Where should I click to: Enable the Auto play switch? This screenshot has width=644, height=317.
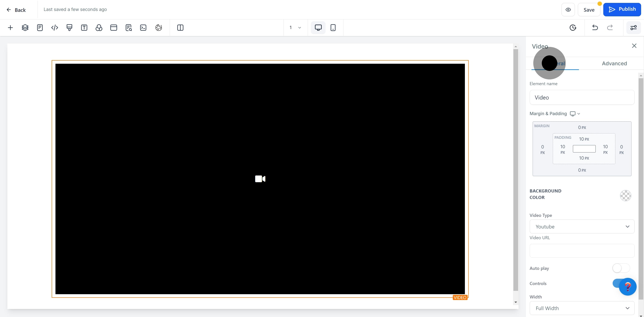pos(621,268)
